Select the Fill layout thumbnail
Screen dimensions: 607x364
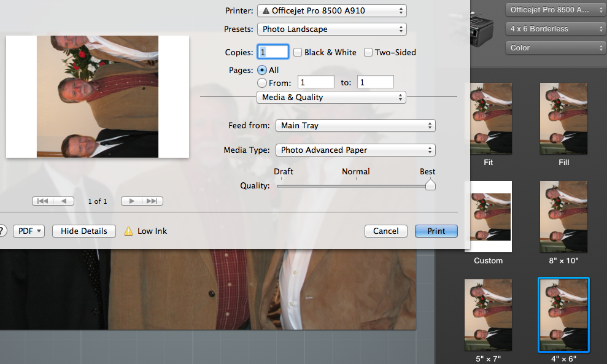coord(563,118)
